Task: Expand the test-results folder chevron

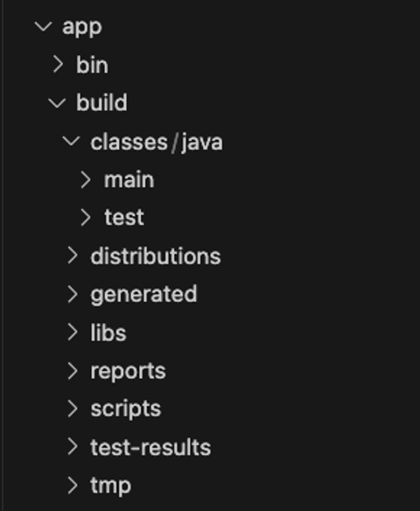Action: (x=73, y=447)
